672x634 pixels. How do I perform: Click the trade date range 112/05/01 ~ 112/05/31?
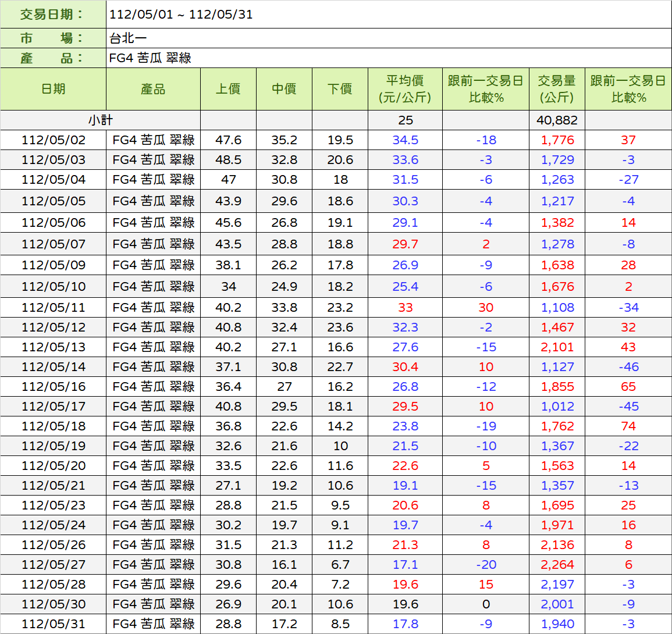(181, 15)
